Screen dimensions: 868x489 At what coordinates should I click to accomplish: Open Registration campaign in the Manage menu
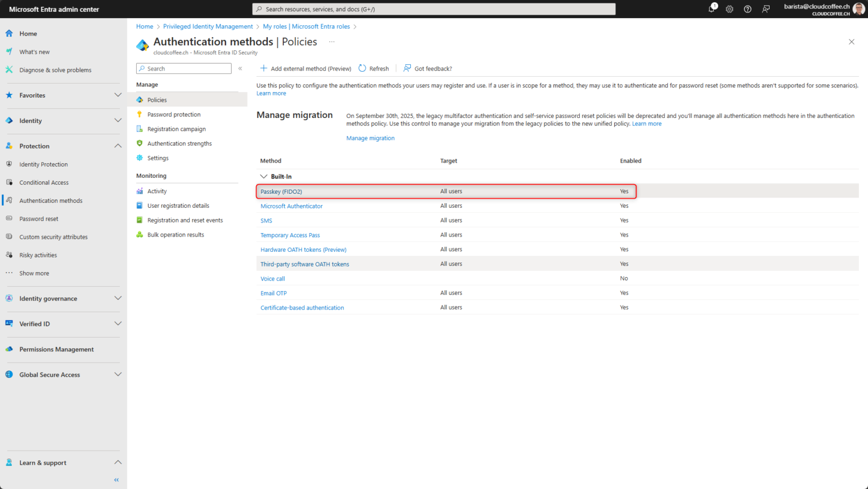pos(176,129)
